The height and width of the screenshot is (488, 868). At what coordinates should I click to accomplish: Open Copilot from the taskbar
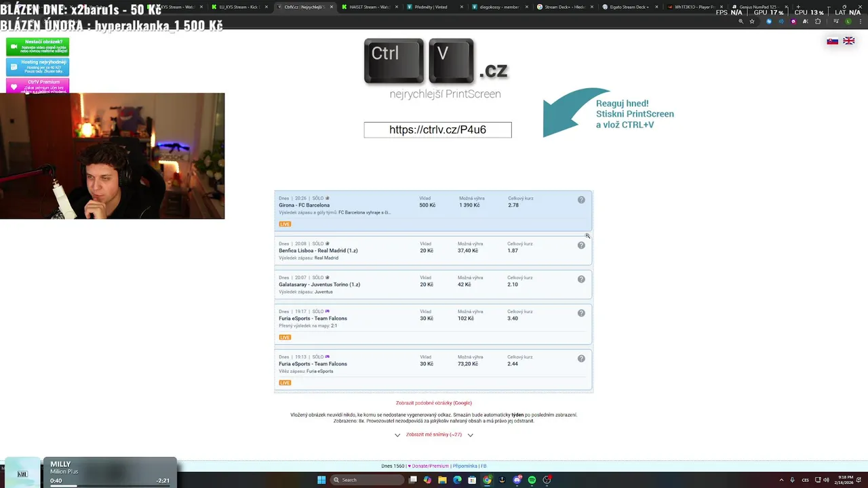[x=427, y=480]
